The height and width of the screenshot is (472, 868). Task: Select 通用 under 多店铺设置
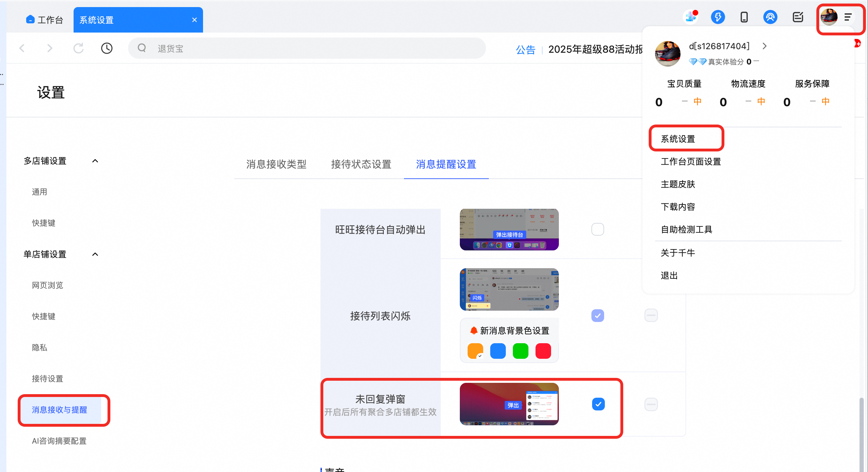(39, 192)
